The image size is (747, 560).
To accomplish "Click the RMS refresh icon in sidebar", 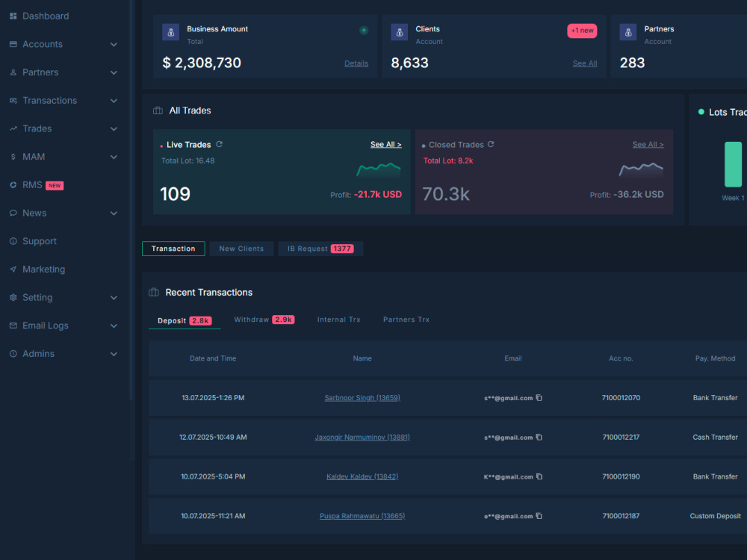I will pos(13,184).
